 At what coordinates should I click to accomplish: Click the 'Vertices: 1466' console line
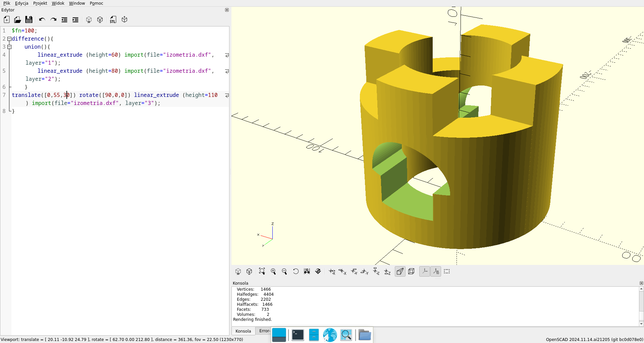pyautogui.click(x=254, y=289)
